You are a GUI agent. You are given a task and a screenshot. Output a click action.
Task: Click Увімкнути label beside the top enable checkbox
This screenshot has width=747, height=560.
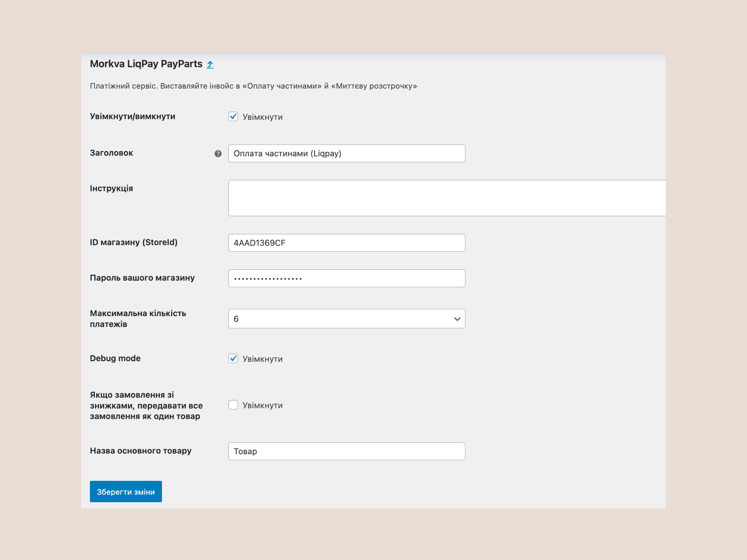[262, 117]
